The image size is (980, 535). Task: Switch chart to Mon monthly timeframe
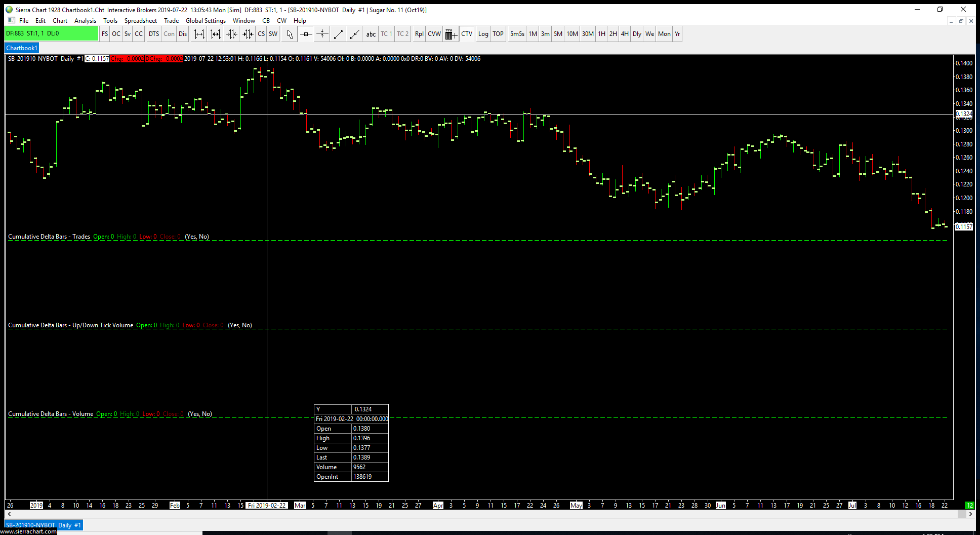click(664, 34)
